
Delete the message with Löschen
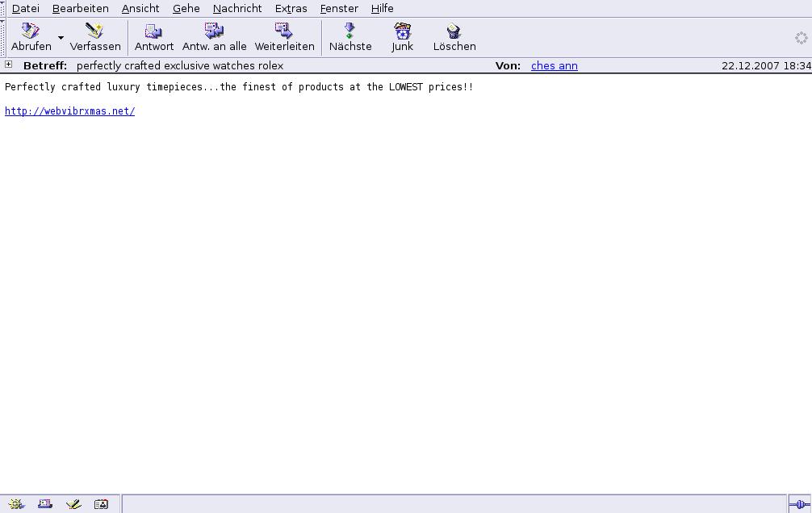coord(454,37)
